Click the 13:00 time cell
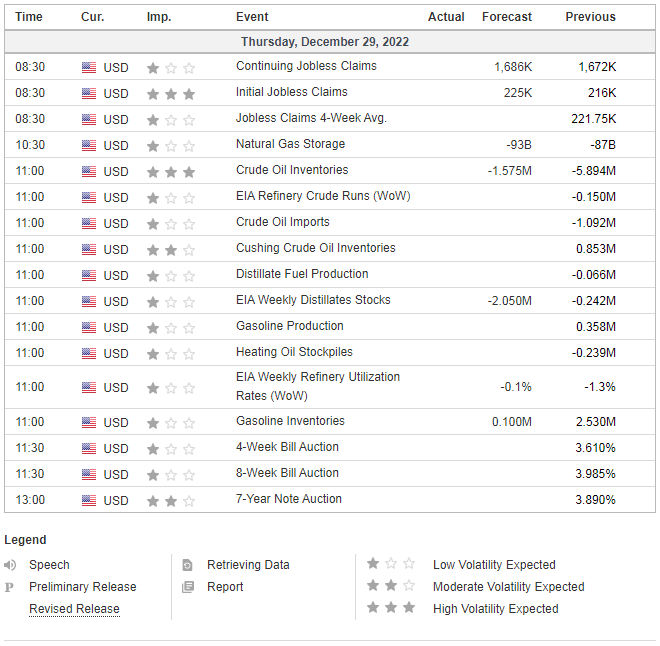 pos(30,500)
